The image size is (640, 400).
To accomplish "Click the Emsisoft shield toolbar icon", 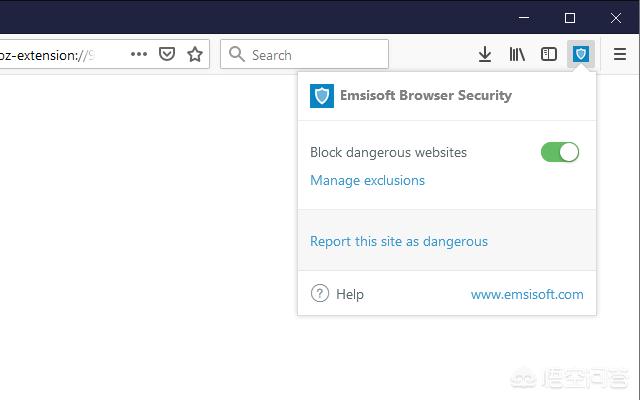I will (x=580, y=54).
